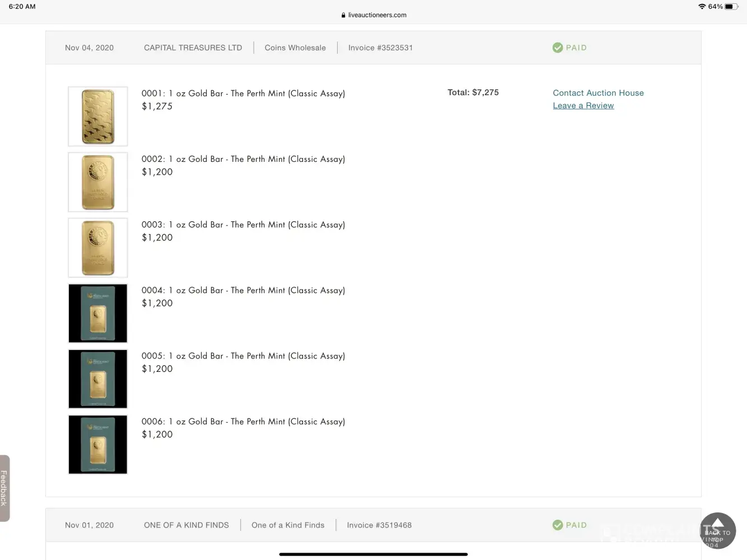This screenshot has width=747, height=560.
Task: Open the Coins Wholesale auction title
Action: tap(295, 48)
